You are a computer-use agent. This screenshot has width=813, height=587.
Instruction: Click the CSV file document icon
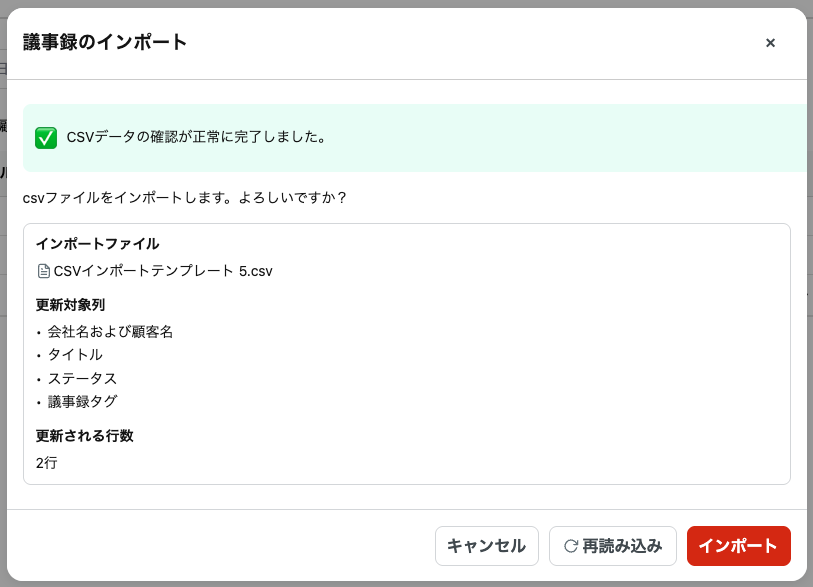(x=43, y=271)
